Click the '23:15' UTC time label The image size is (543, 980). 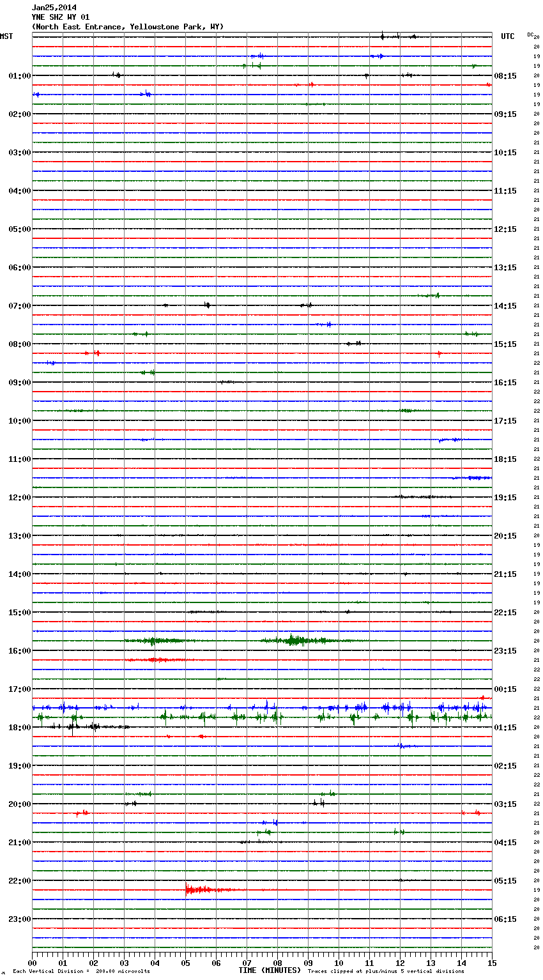pyautogui.click(x=505, y=651)
